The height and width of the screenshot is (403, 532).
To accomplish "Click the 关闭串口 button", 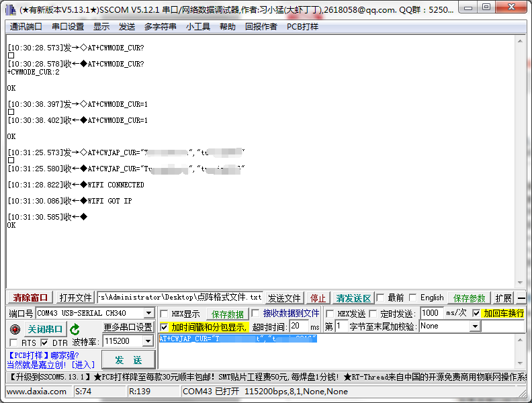I will 45,329.
